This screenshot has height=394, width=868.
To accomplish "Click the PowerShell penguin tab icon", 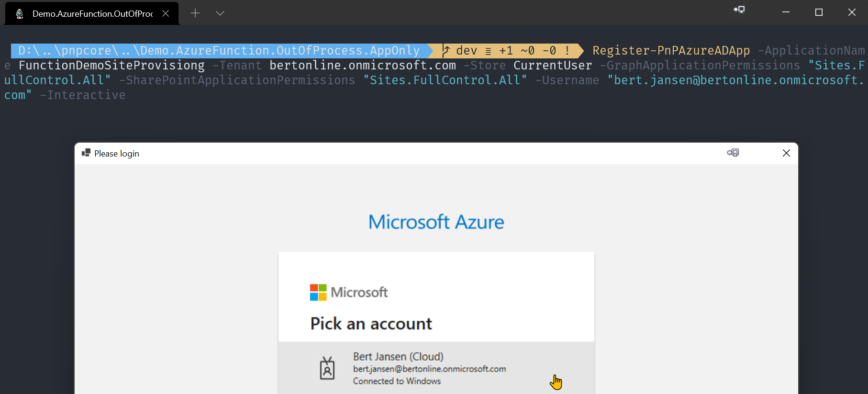I will pyautogui.click(x=20, y=13).
